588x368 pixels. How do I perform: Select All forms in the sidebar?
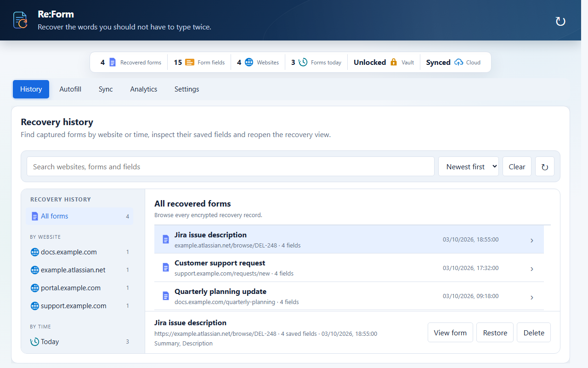coord(80,216)
